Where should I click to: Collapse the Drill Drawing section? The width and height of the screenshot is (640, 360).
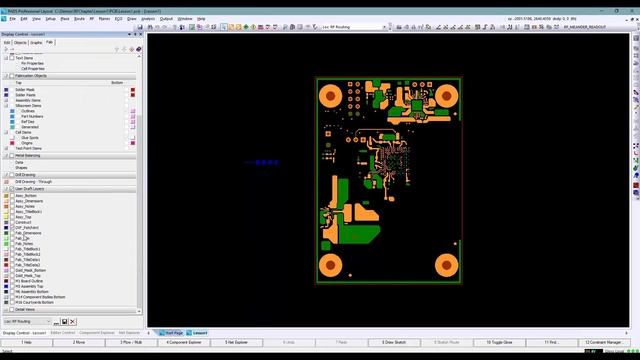pos(6,175)
